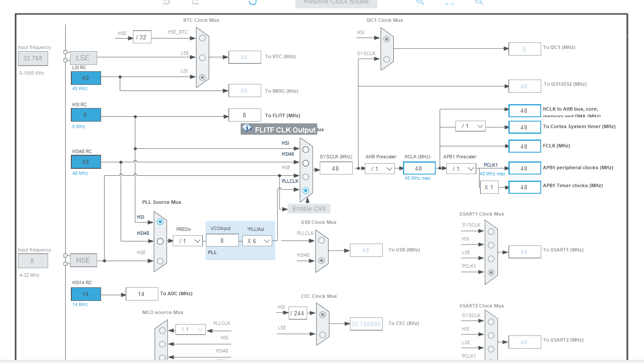Select SYSCLK radio in I2C1 Clock Mux
Viewport: 644px width, 363px height.
point(386,59)
